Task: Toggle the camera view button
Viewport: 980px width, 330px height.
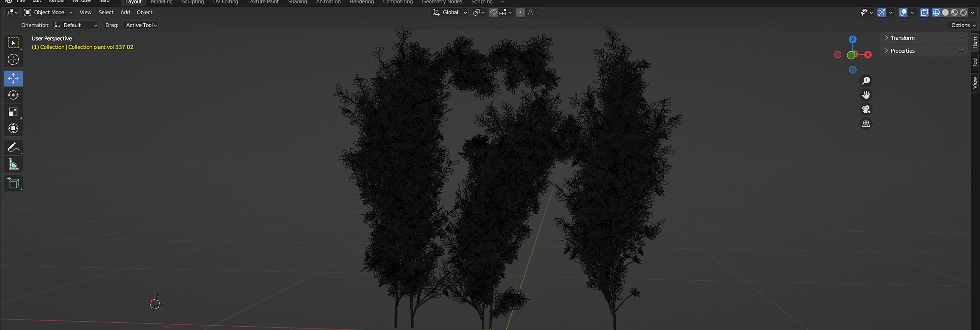Action: (x=866, y=109)
